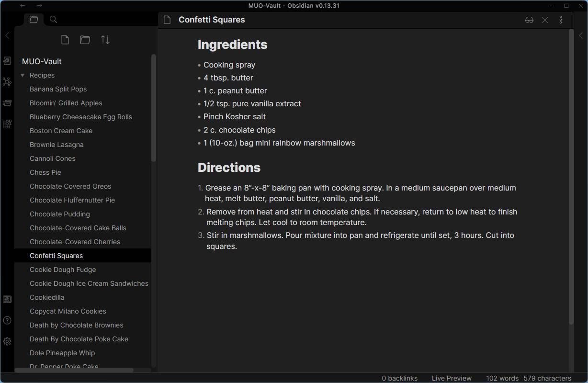Click the file list horizontal scrollbar

74,370
